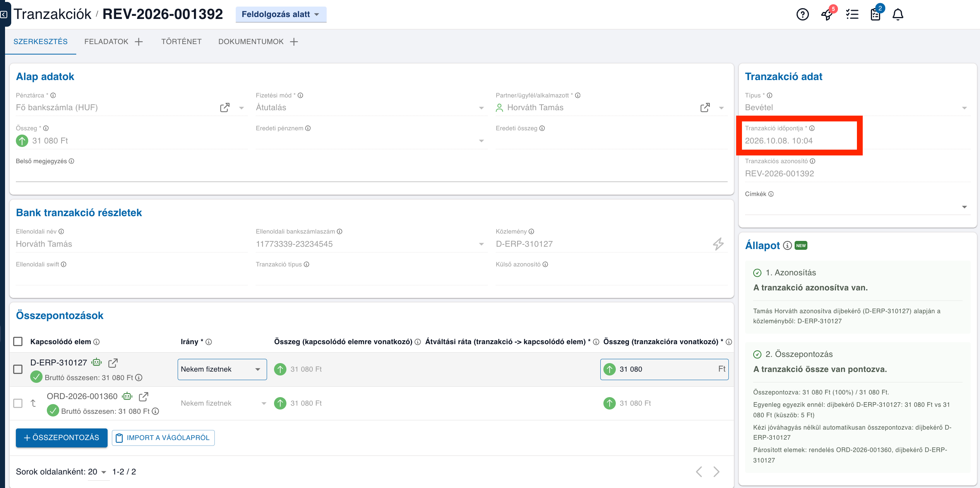Open ORD-2026-001360 external link icon
This screenshot has height=488, width=980.
[144, 396]
